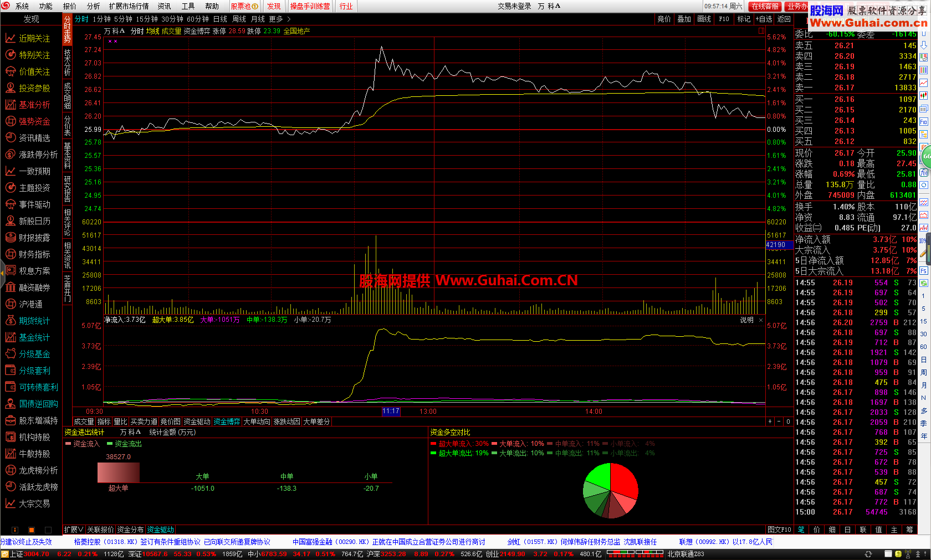Open 龙虎榜分析 sidebar entry
The width and height of the screenshot is (931, 560).
[x=32, y=470]
